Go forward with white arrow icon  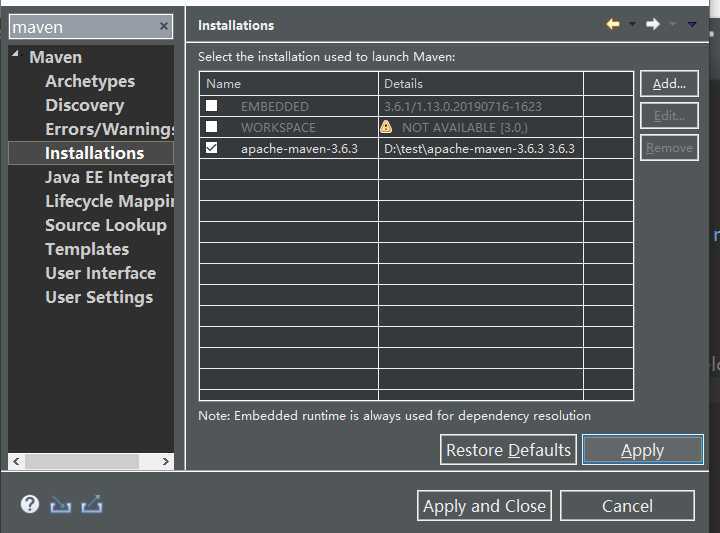652,24
